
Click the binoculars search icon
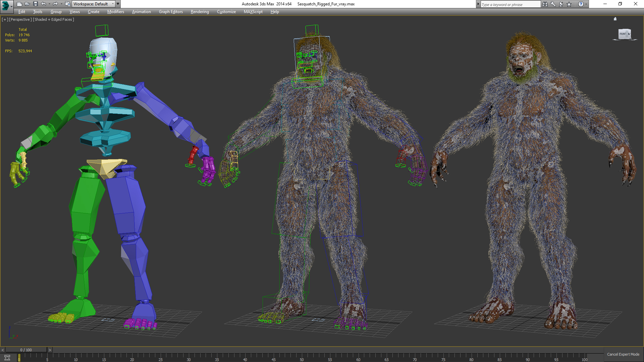tap(545, 4)
